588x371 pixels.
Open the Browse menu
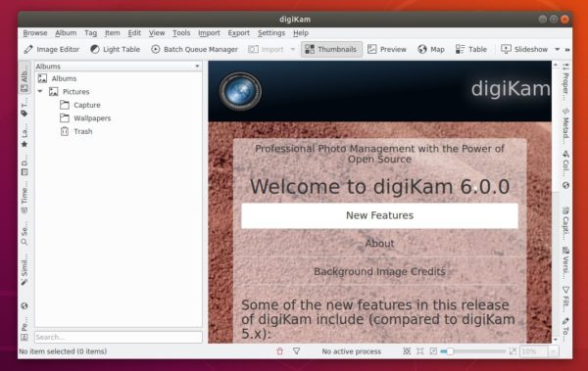35,33
